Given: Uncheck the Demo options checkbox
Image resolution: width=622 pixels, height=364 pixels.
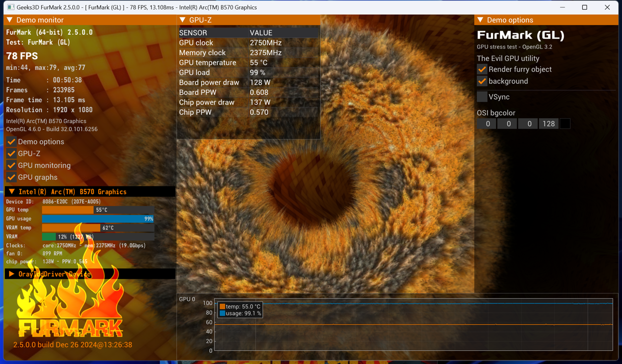Looking at the screenshot, I should (x=11, y=142).
